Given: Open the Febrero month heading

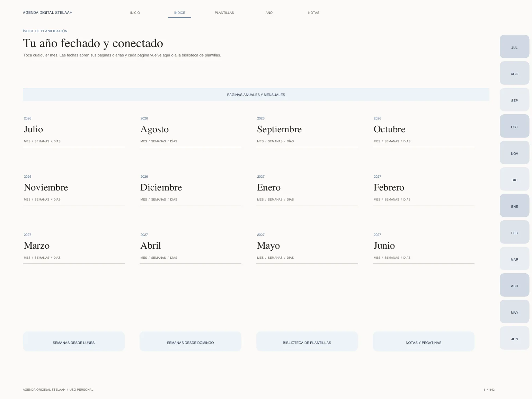Looking at the screenshot, I should click(389, 187).
